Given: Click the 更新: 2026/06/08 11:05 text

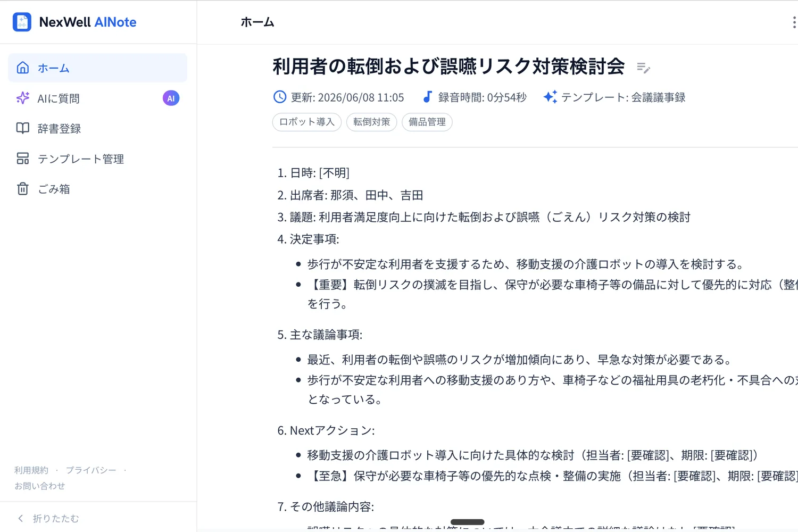Looking at the screenshot, I should tap(347, 97).
